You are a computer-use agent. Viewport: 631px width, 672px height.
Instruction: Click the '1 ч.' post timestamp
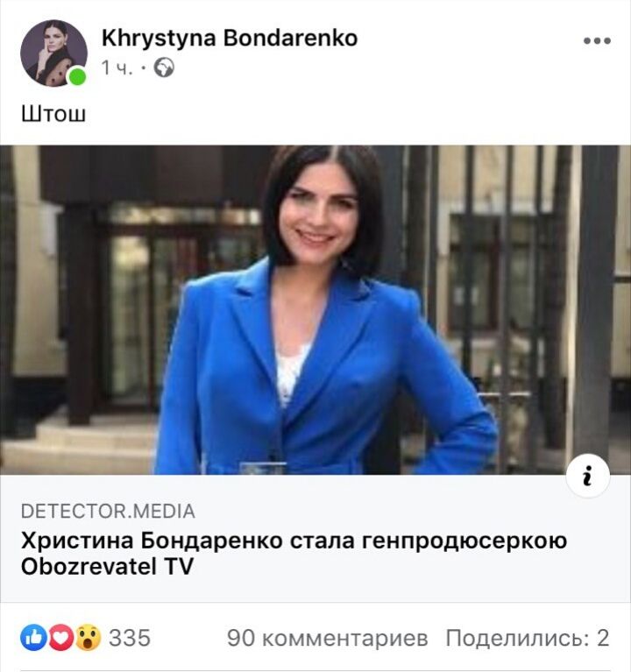click(x=117, y=67)
